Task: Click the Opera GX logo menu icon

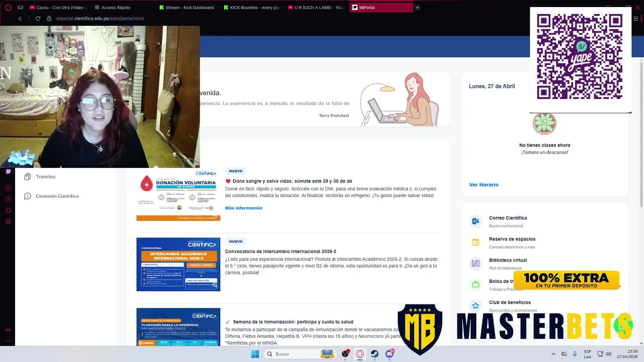Action: [x=8, y=8]
